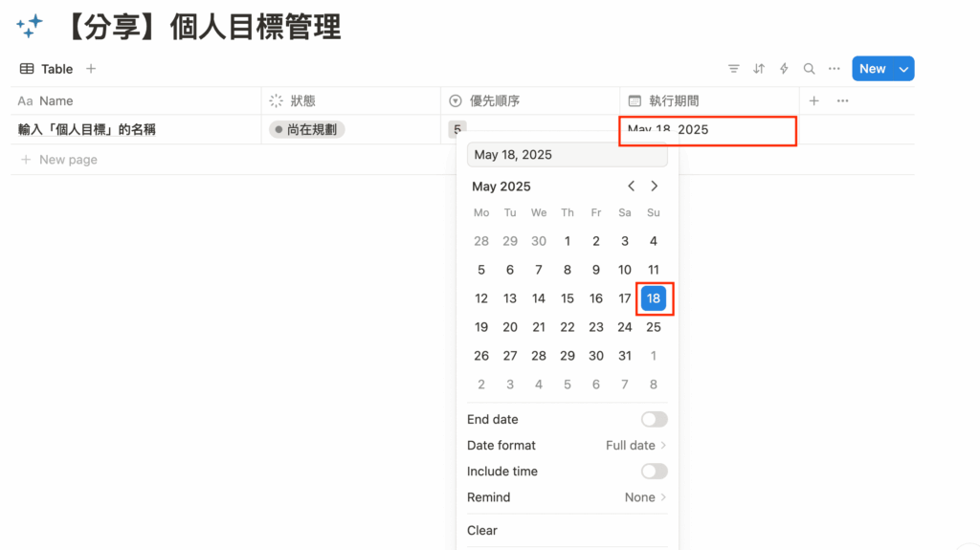Go to next month in the calendar
The width and height of the screenshot is (980, 550).
point(655,187)
